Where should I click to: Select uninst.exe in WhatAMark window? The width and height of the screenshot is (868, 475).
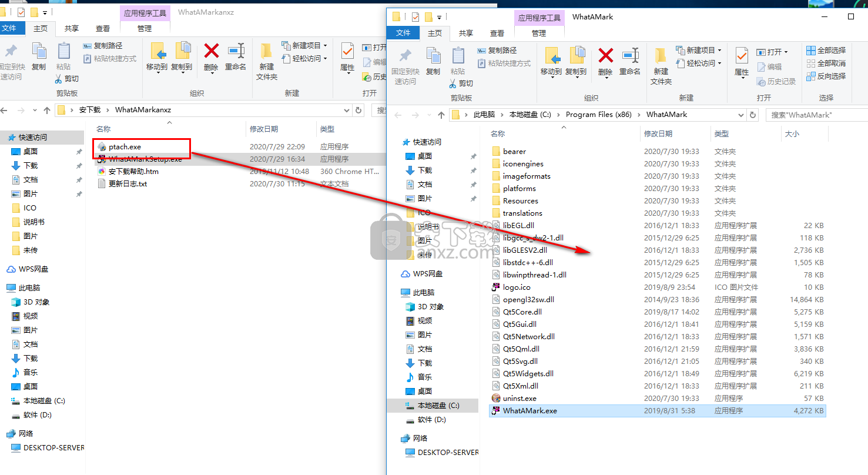coord(520,399)
